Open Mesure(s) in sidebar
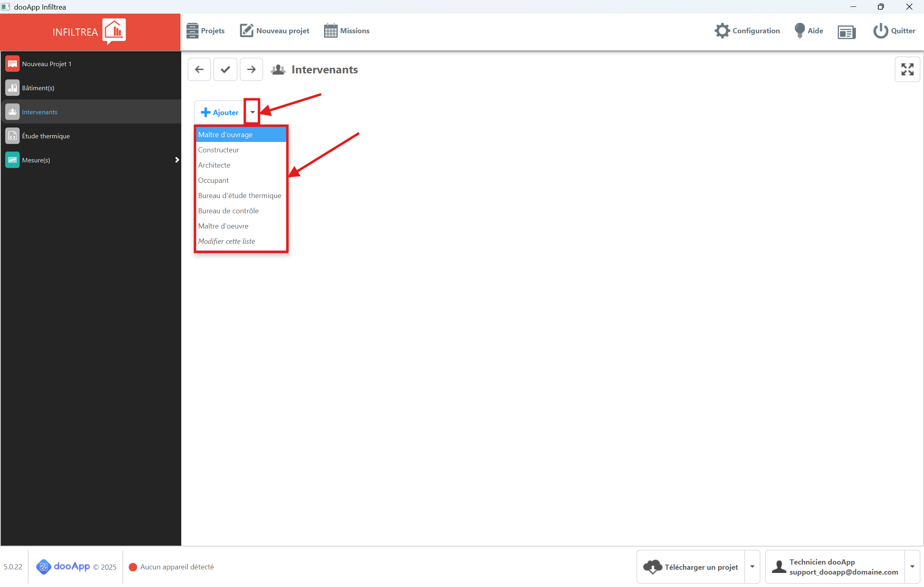Screen dimensions: 924x587 [91, 160]
